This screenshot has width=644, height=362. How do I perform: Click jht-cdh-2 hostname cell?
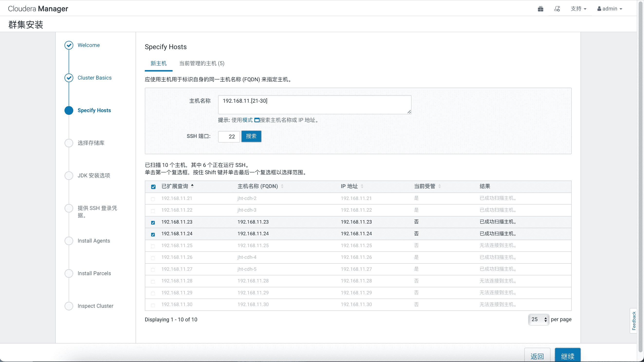coord(247,198)
